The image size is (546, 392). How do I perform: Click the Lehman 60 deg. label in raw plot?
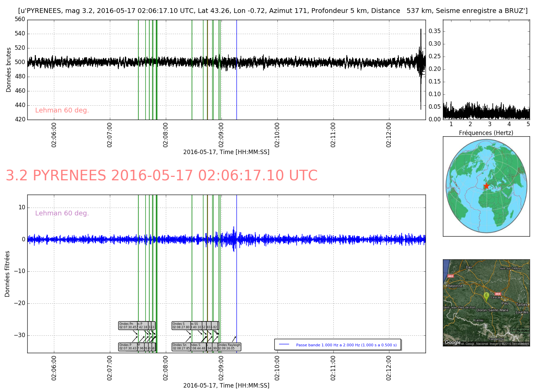[62, 110]
